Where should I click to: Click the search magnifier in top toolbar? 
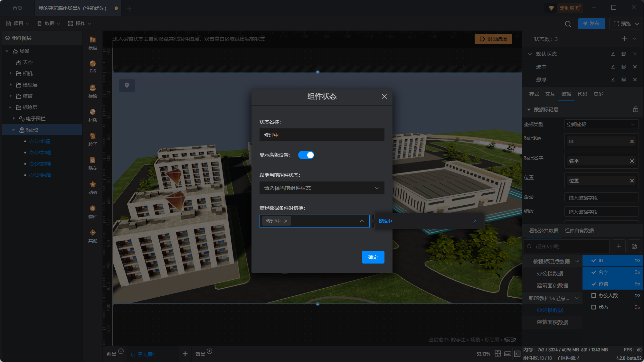coord(568,24)
